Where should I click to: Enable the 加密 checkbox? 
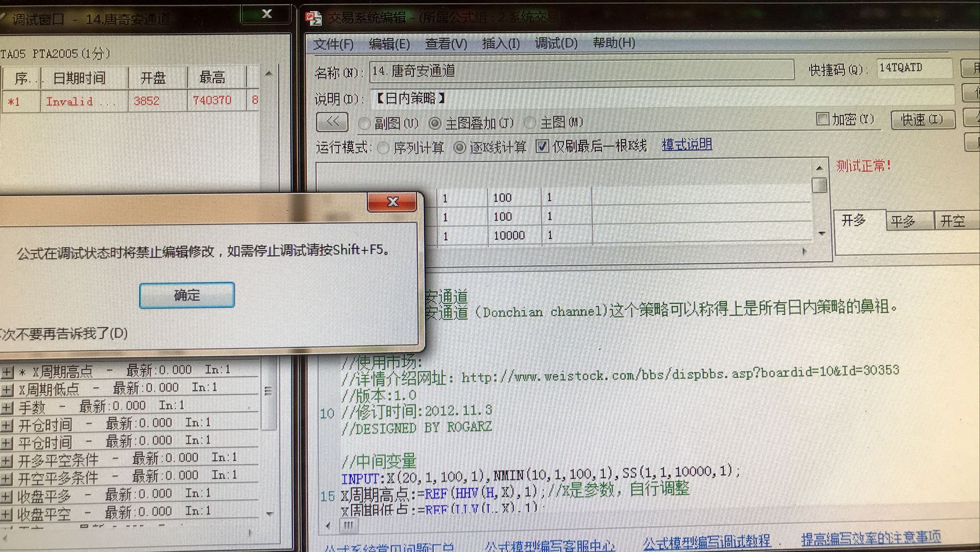click(822, 119)
